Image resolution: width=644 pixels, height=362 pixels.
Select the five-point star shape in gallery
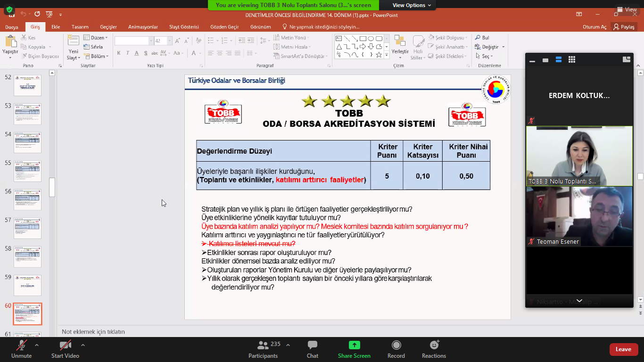pyautogui.click(x=379, y=55)
